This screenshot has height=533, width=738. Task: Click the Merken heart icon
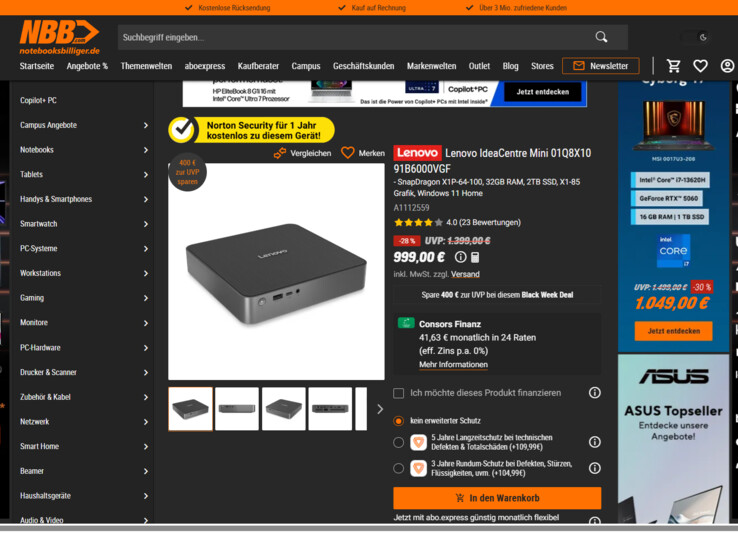click(x=348, y=153)
